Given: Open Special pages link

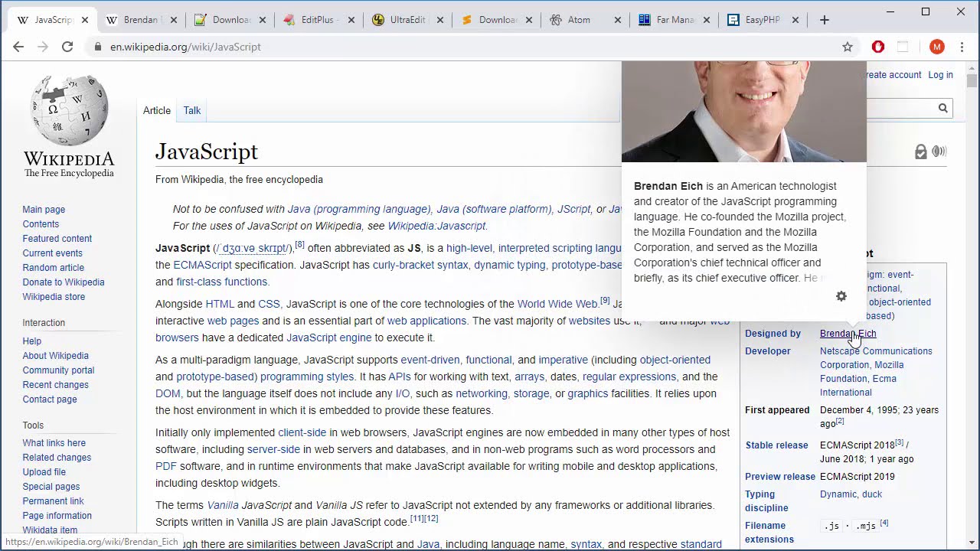Looking at the screenshot, I should pyautogui.click(x=51, y=487).
